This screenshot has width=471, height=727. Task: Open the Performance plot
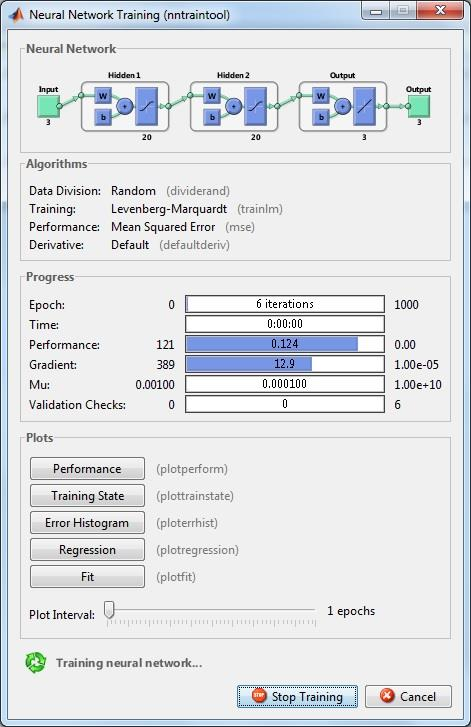[x=87, y=469]
